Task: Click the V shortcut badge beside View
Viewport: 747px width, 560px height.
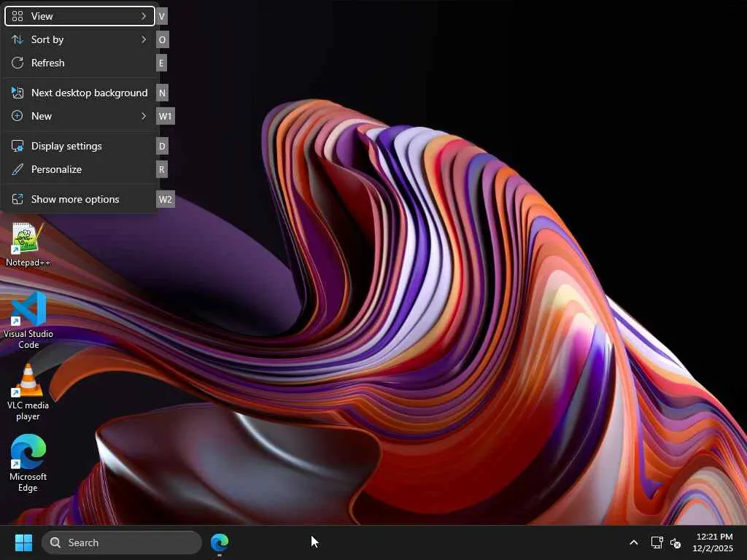Action: (x=161, y=16)
